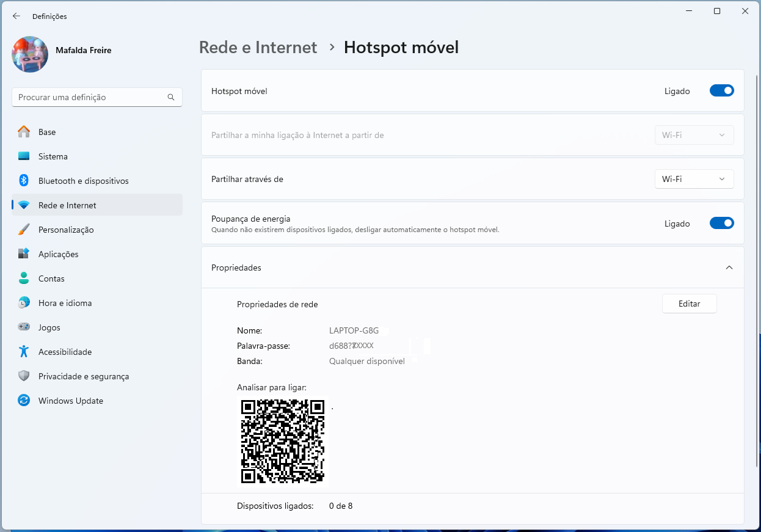761x532 pixels.
Task: Click the Poupança de energia Ligado status text
Action: (677, 224)
